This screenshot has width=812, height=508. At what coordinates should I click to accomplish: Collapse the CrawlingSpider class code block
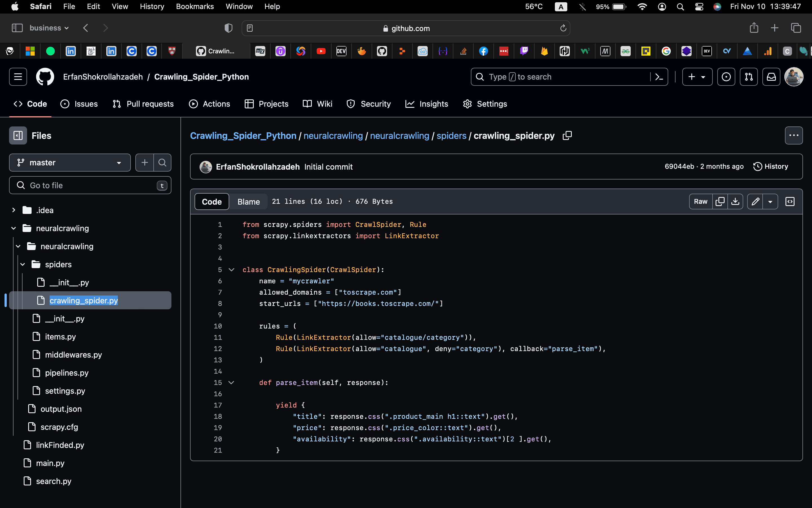(231, 270)
